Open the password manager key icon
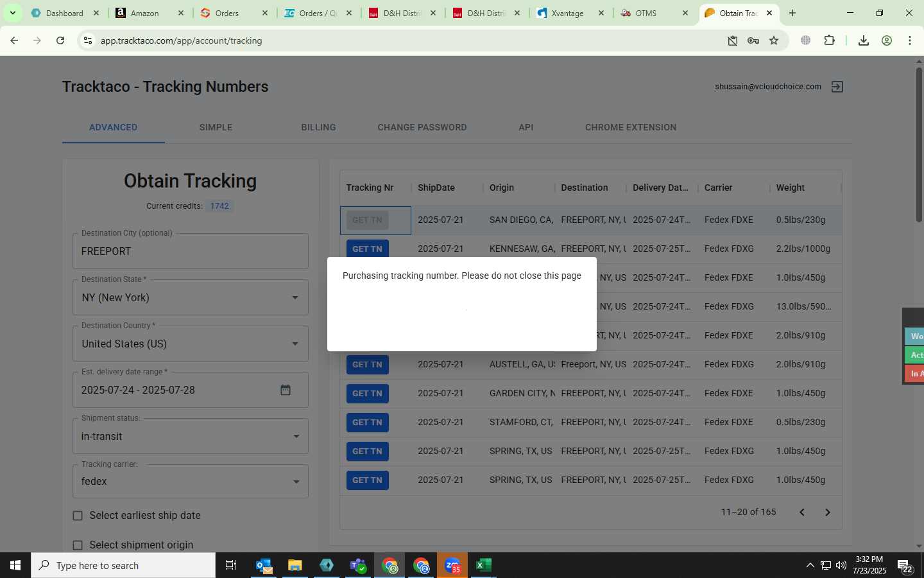 point(753,40)
